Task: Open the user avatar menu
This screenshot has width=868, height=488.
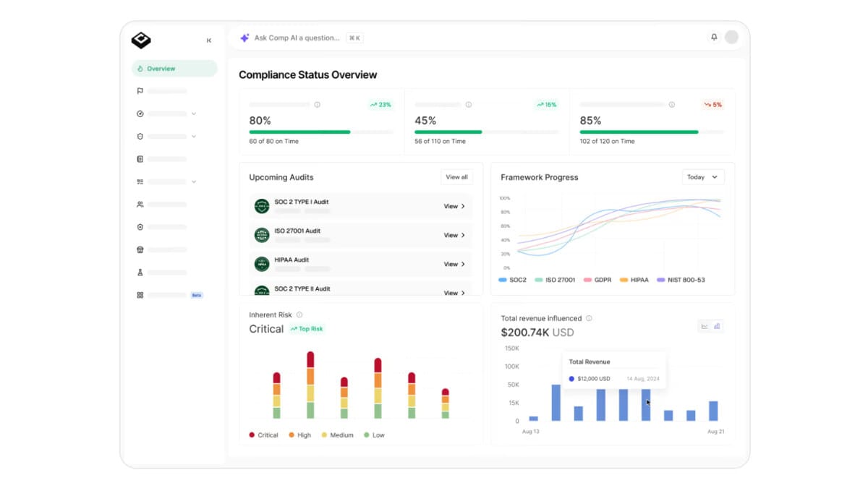Action: coord(731,37)
